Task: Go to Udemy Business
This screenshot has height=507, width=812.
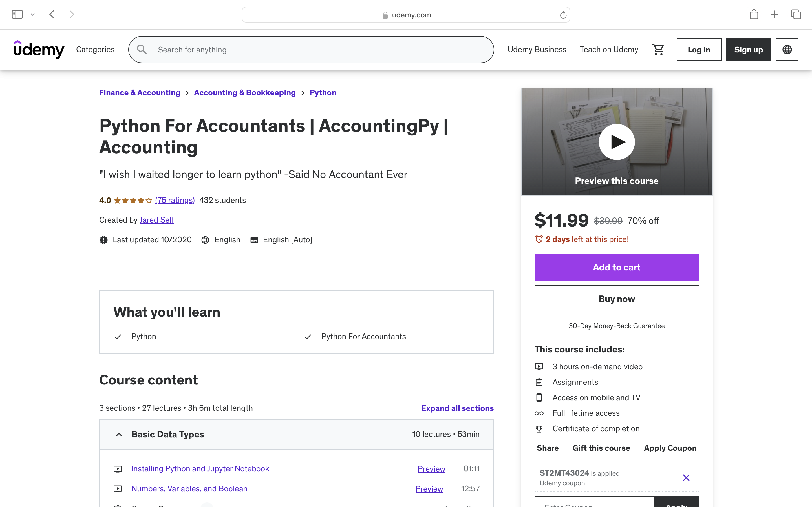Action: [x=537, y=50]
